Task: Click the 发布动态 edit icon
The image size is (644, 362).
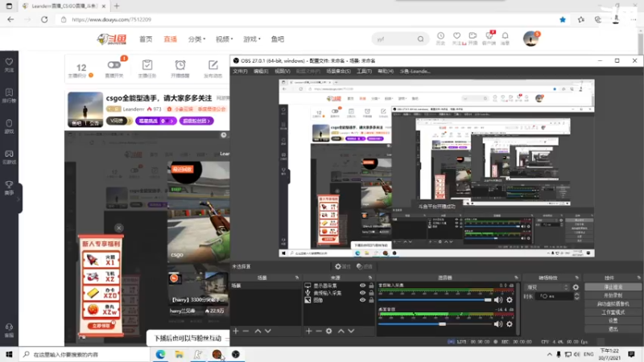Action: point(213,65)
